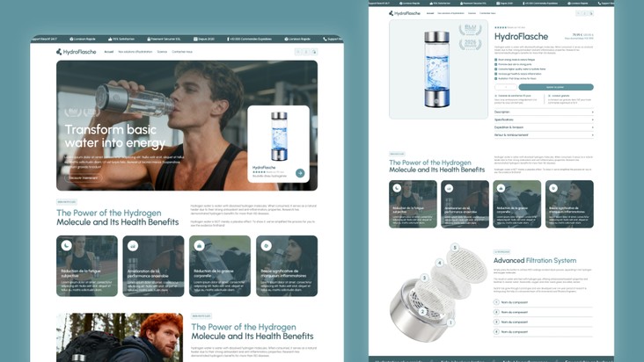The width and height of the screenshot is (644, 362).
Task: Select component row numbered 2 in filtration list
Action: [543, 312]
